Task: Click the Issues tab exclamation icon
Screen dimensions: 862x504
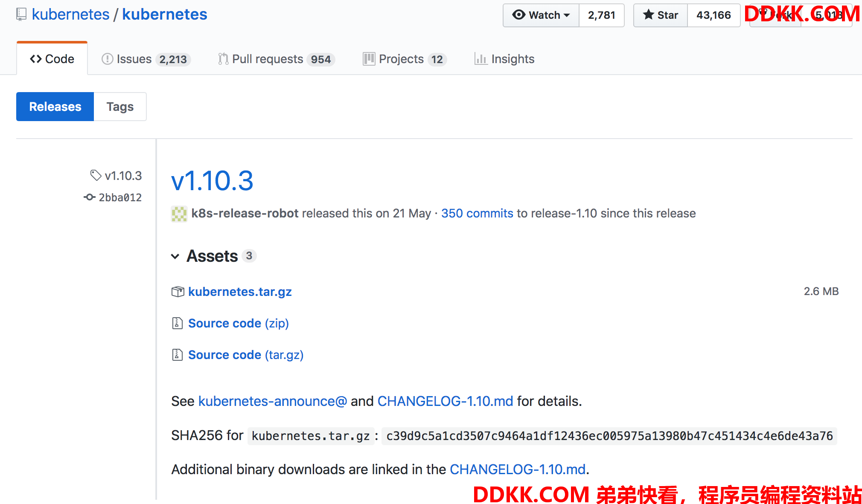Action: (107, 59)
